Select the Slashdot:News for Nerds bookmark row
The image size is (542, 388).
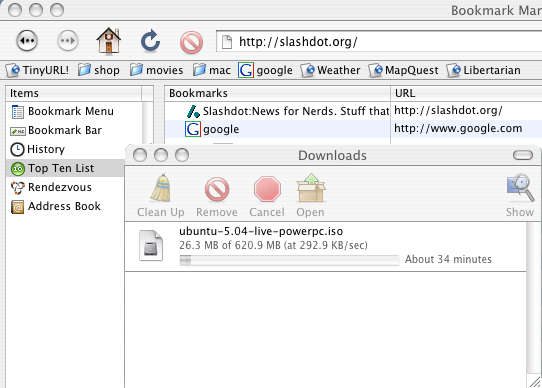[x=353, y=111]
